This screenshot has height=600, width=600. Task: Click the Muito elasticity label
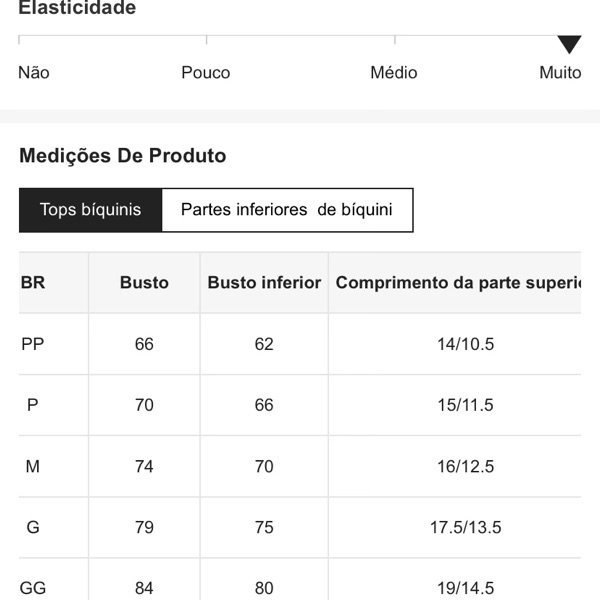560,73
